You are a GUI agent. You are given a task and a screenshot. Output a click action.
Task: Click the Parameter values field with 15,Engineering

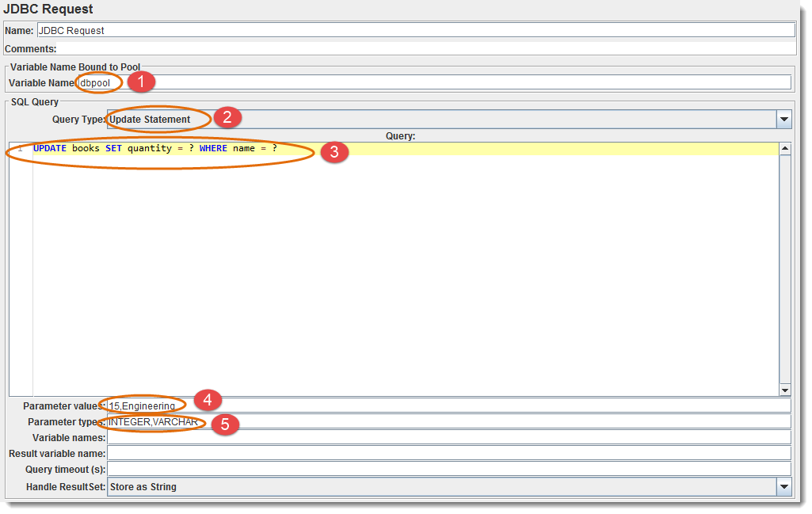point(449,405)
